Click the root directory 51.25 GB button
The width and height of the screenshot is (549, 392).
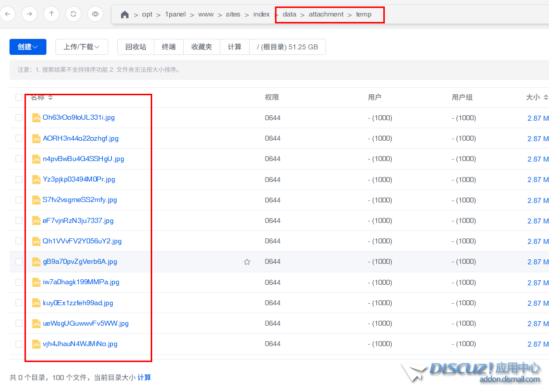287,47
